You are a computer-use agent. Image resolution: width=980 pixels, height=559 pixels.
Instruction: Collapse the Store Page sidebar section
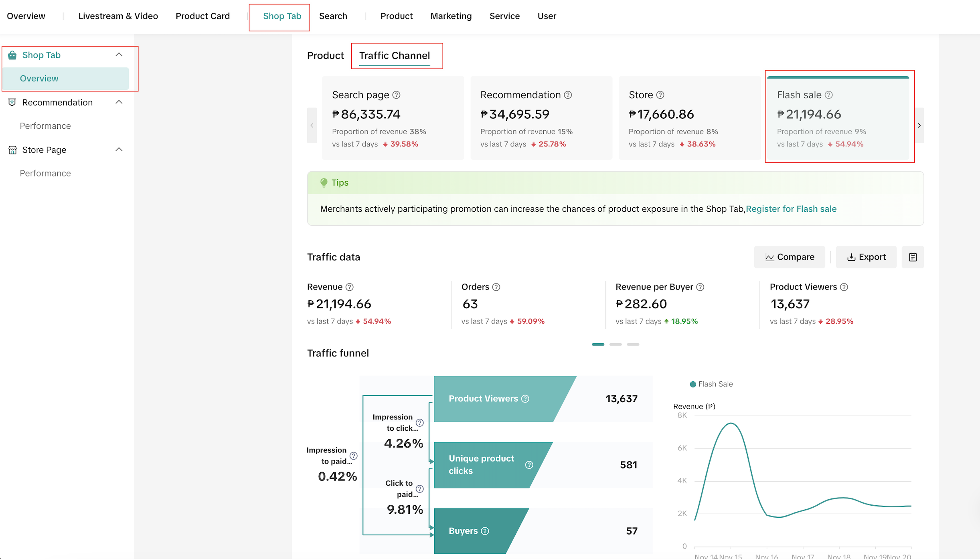(x=119, y=150)
